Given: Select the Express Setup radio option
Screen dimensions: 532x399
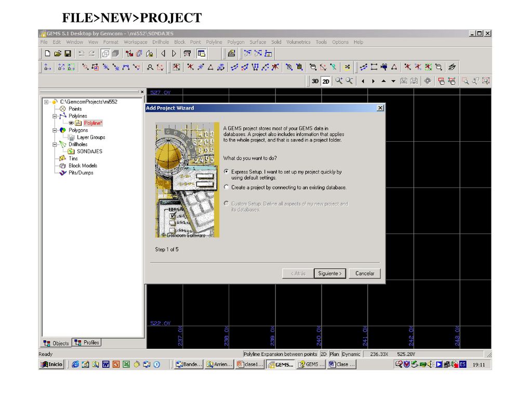Looking at the screenshot, I should pyautogui.click(x=227, y=171).
